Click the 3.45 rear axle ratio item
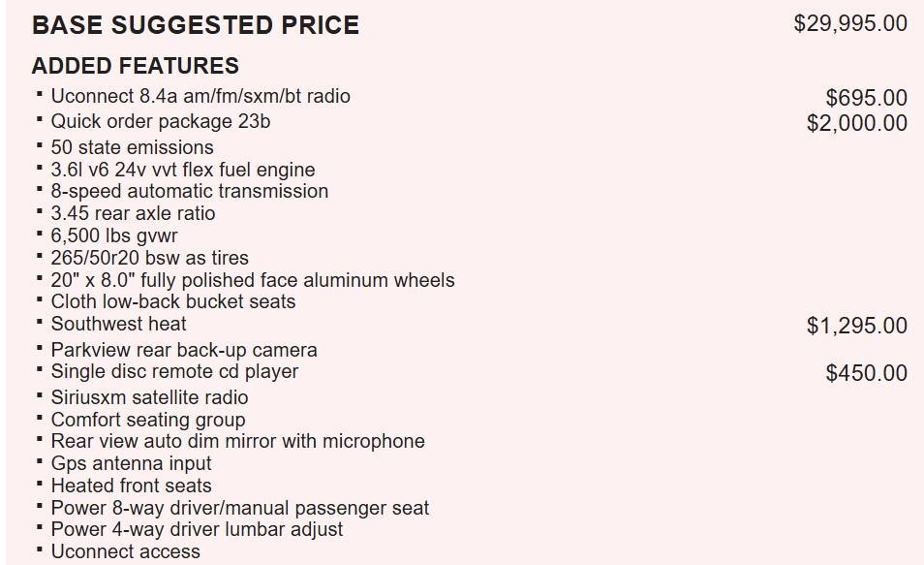 pyautogui.click(x=133, y=213)
